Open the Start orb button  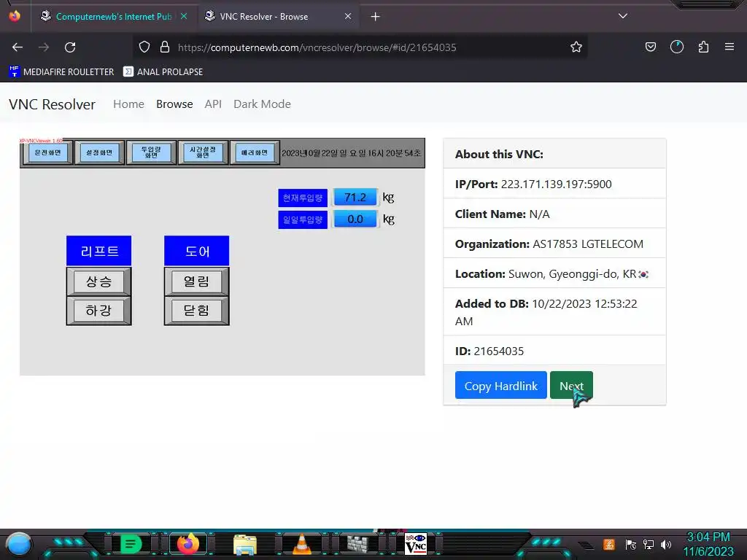pos(18,545)
